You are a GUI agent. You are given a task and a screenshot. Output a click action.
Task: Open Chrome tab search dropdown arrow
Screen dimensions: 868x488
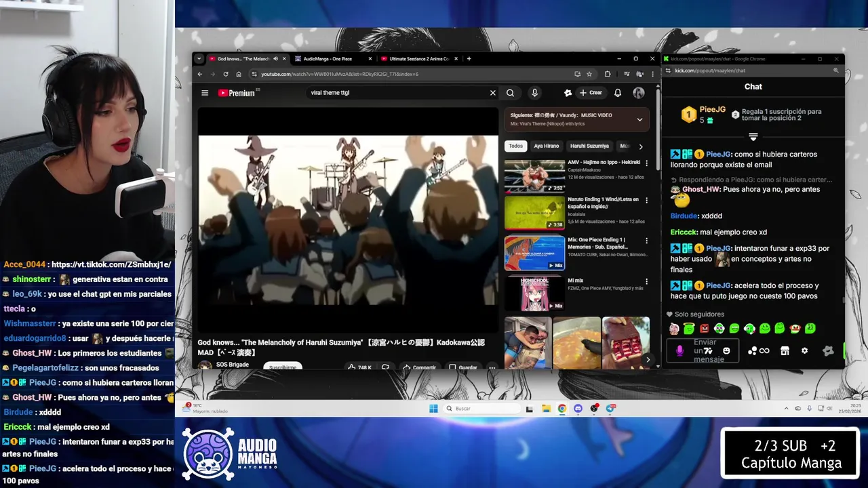199,59
